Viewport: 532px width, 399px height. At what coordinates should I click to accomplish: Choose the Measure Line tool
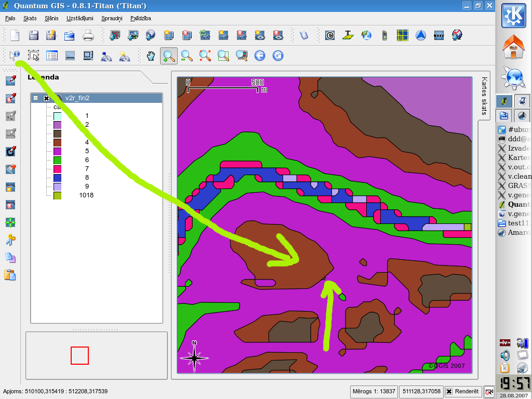pyautogui.click(x=70, y=56)
